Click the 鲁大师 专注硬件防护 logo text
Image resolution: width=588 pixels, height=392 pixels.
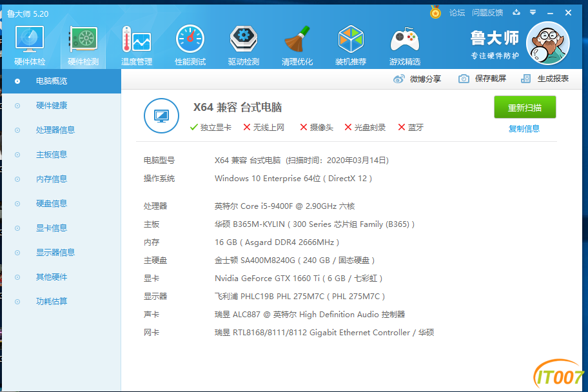pos(495,44)
